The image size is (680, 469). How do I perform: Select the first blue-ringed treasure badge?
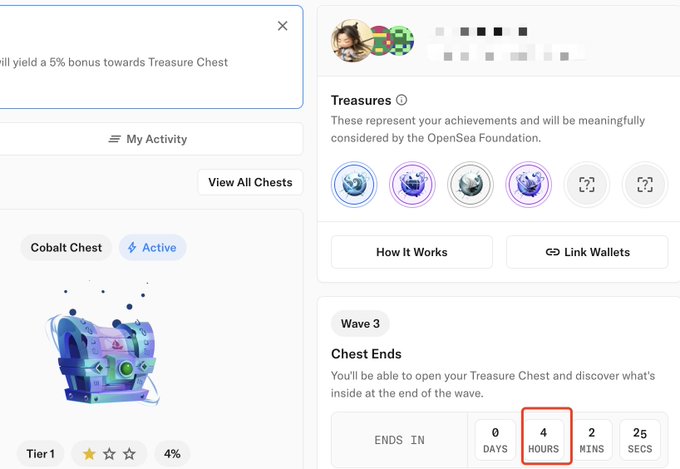[x=354, y=185]
